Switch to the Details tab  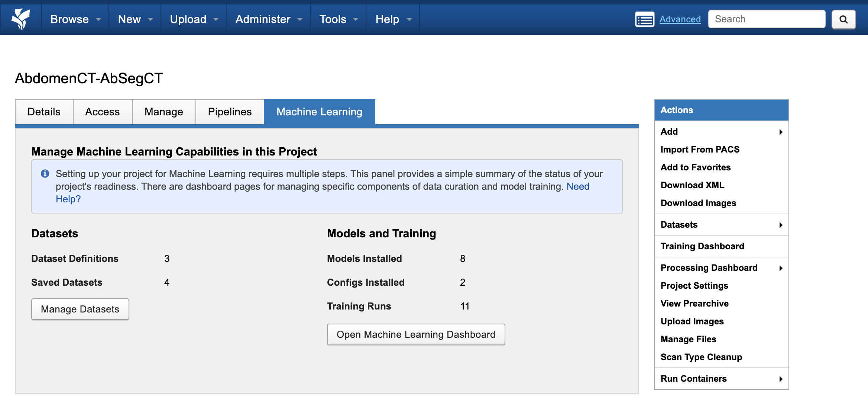click(44, 112)
